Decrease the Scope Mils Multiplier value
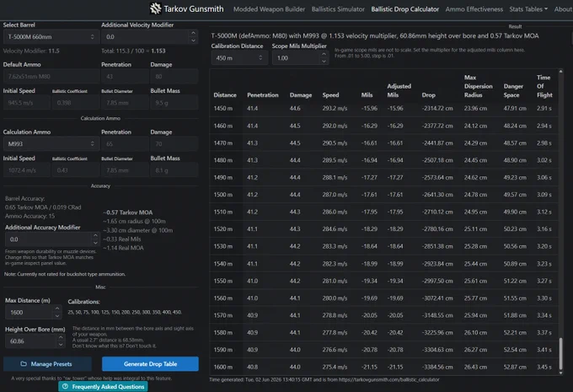Image resolution: width=573 pixels, height=392 pixels. click(x=324, y=62)
